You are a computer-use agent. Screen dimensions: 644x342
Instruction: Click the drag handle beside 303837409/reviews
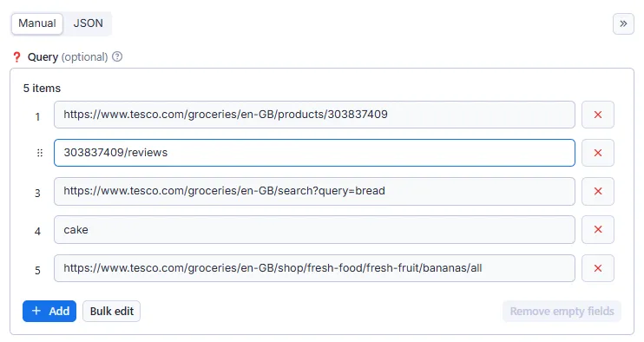pos(39,153)
